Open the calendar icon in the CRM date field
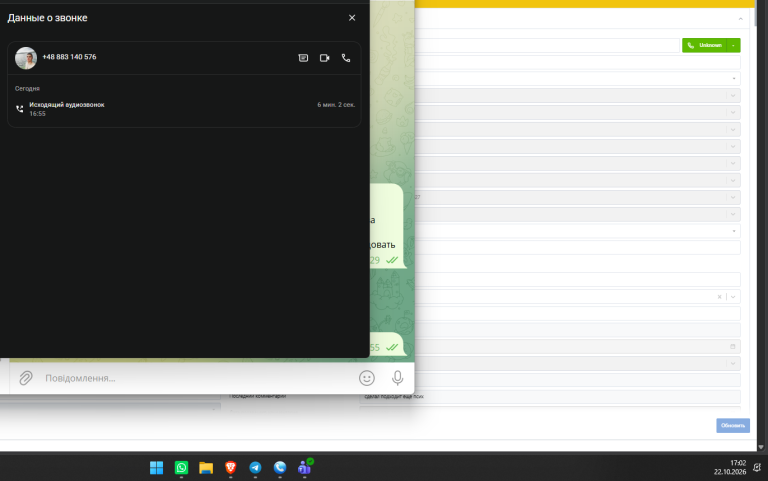 [x=733, y=346]
